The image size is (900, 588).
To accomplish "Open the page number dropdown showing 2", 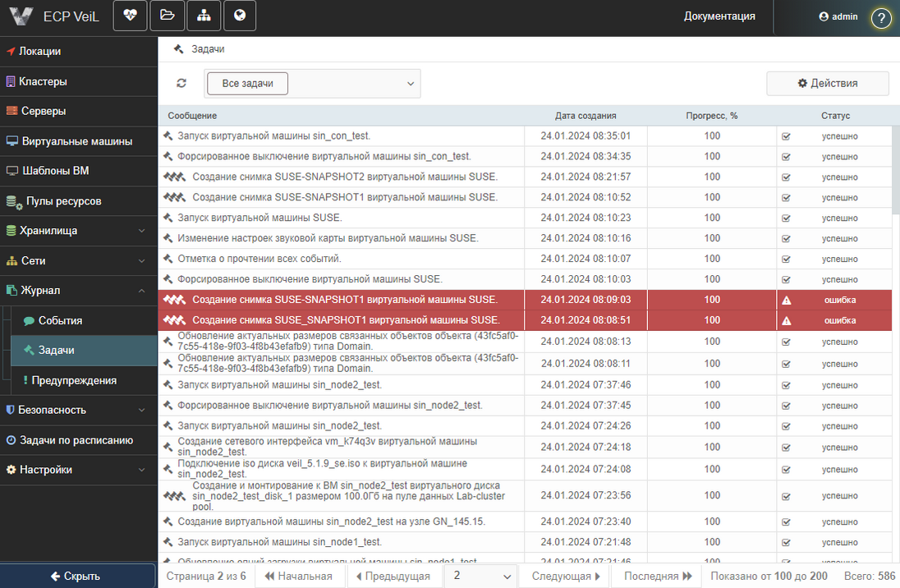I will [x=481, y=576].
